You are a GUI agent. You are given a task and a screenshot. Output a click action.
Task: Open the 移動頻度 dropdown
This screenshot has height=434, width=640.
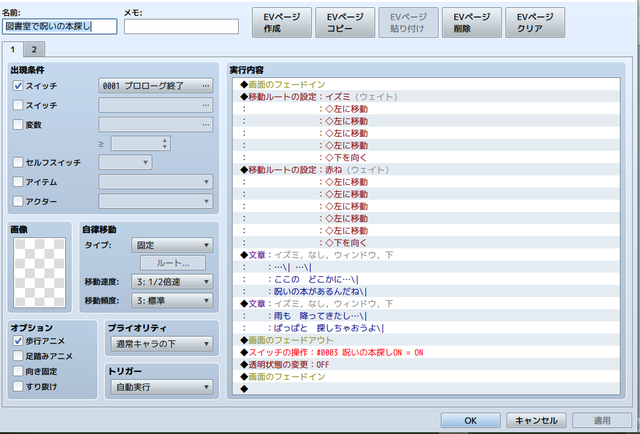pos(172,301)
